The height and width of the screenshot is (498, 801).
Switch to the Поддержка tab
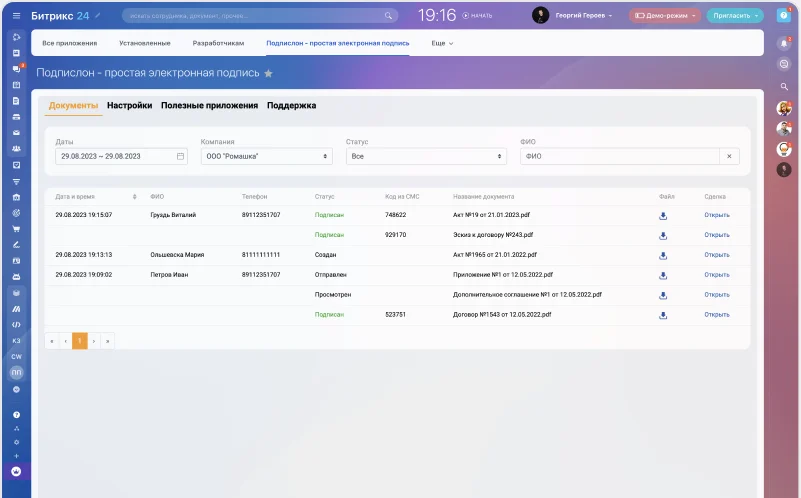[x=291, y=106]
